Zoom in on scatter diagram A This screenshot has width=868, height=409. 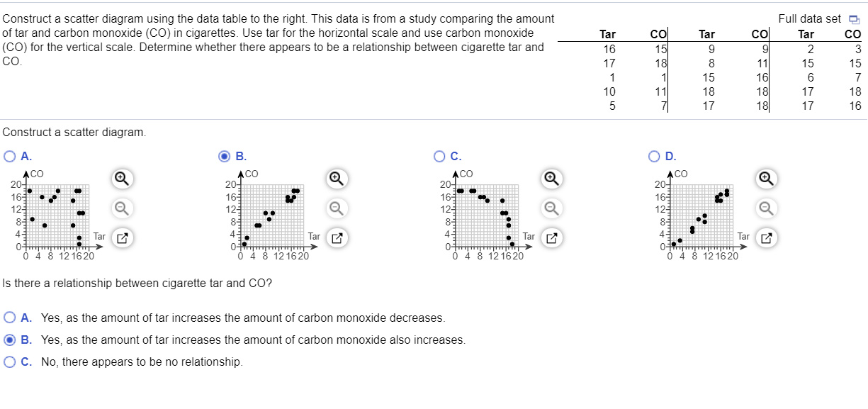[x=120, y=179]
